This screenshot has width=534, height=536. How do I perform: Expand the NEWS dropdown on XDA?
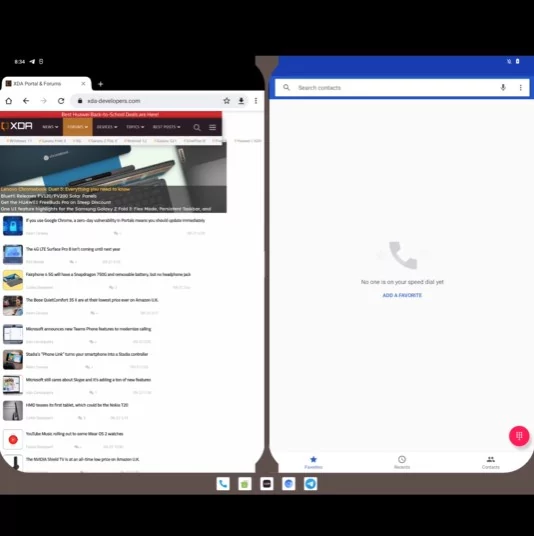[x=50, y=127]
